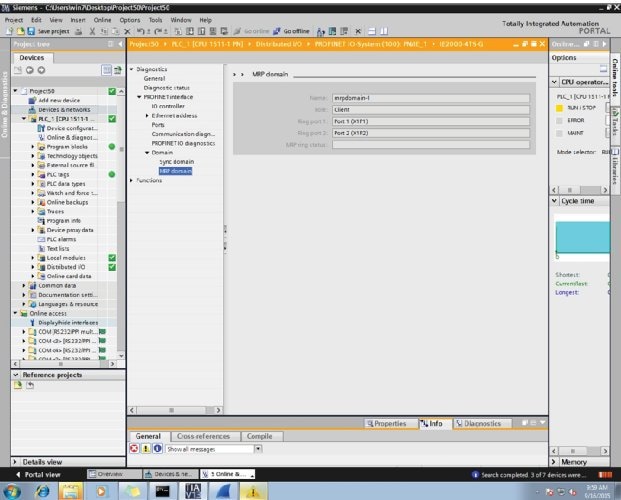Toggle the red error messages filter
Viewport: 621px width, 500px height.
[134, 448]
